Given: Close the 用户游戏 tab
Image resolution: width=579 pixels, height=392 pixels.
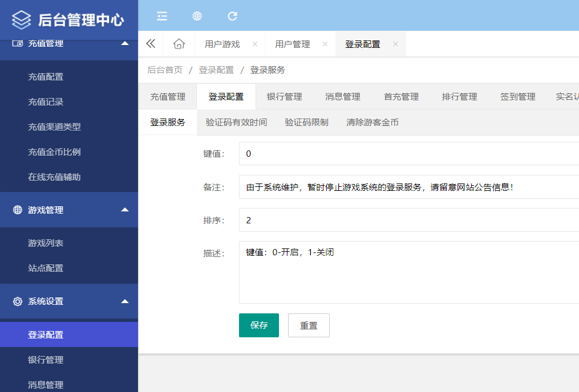Looking at the screenshot, I should pos(255,44).
